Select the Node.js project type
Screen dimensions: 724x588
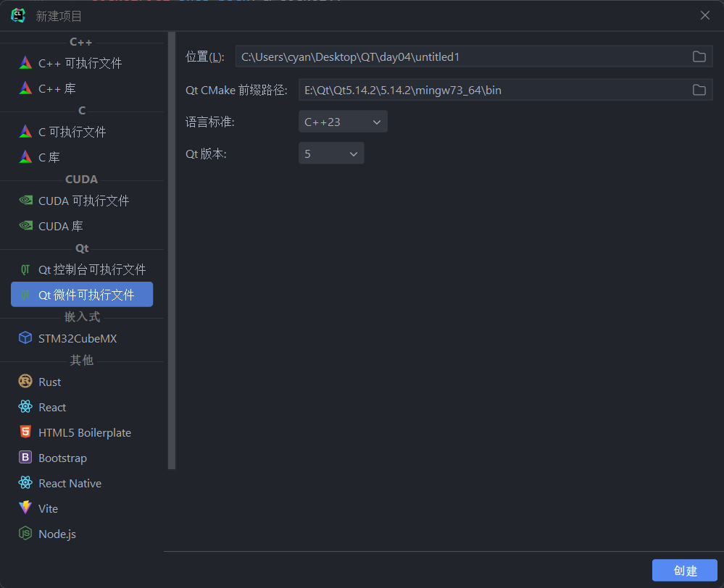(x=57, y=534)
